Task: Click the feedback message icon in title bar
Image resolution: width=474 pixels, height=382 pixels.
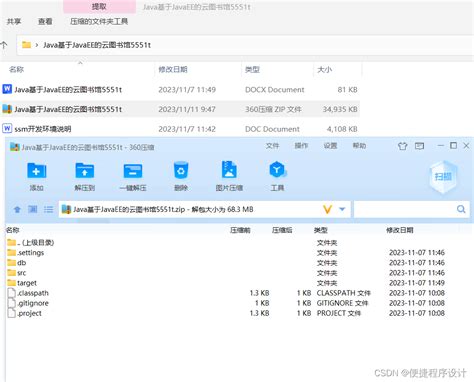Action: pos(419,146)
